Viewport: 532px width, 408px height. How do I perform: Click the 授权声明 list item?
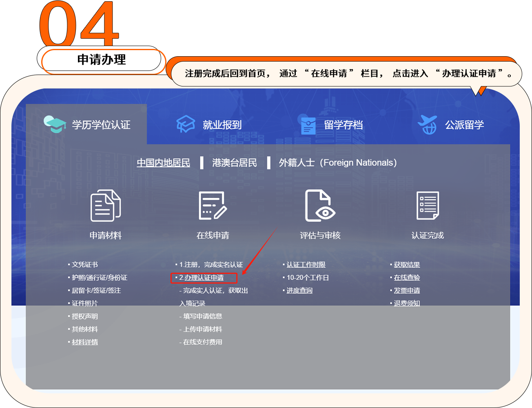(85, 316)
